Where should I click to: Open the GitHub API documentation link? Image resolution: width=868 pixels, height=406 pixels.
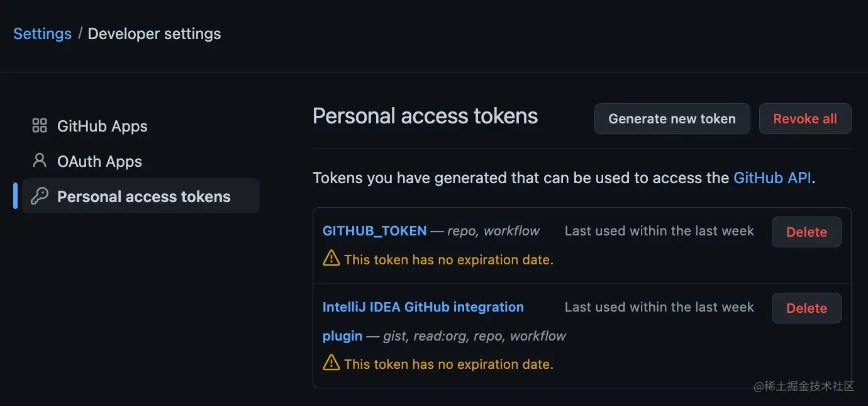pyautogui.click(x=772, y=178)
